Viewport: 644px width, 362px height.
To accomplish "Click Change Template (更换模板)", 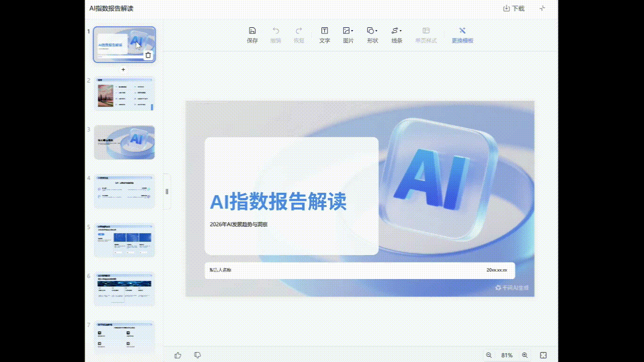I will (x=462, y=31).
